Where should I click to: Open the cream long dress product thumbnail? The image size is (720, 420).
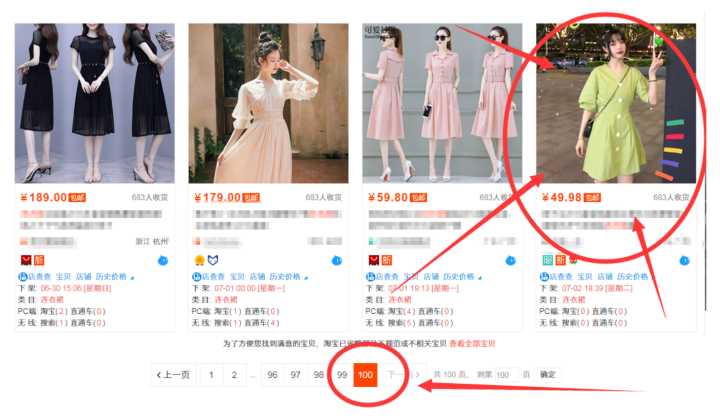268,103
